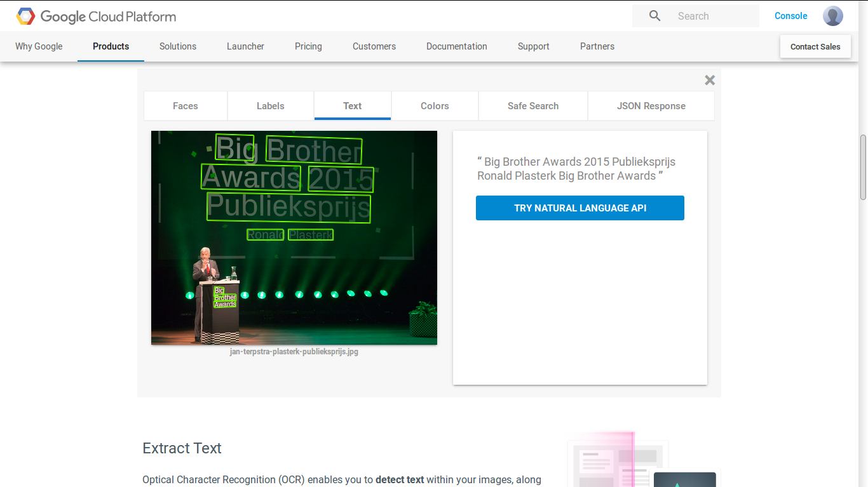Show the Safe Search tab
This screenshot has width=868, height=487.
pos(533,106)
